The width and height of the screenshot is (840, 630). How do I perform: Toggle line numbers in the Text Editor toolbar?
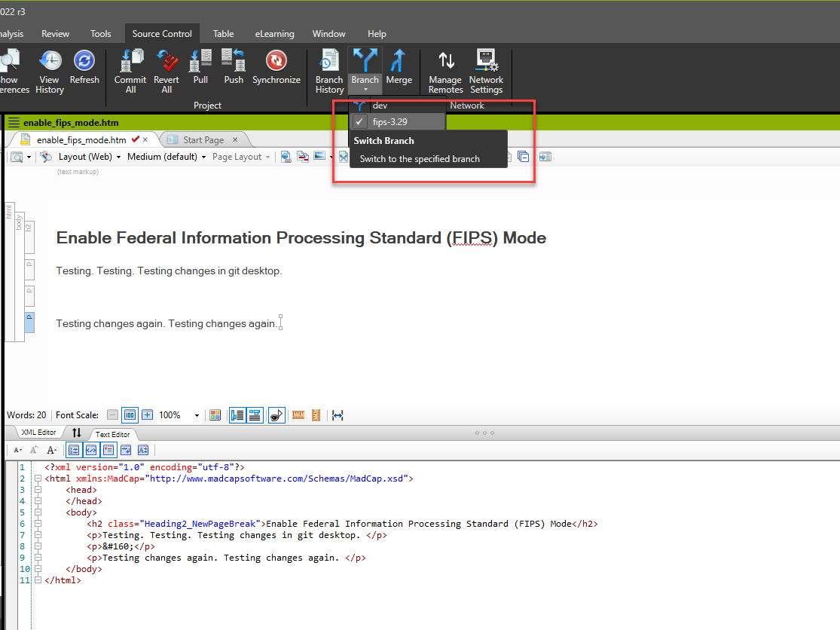[73, 450]
